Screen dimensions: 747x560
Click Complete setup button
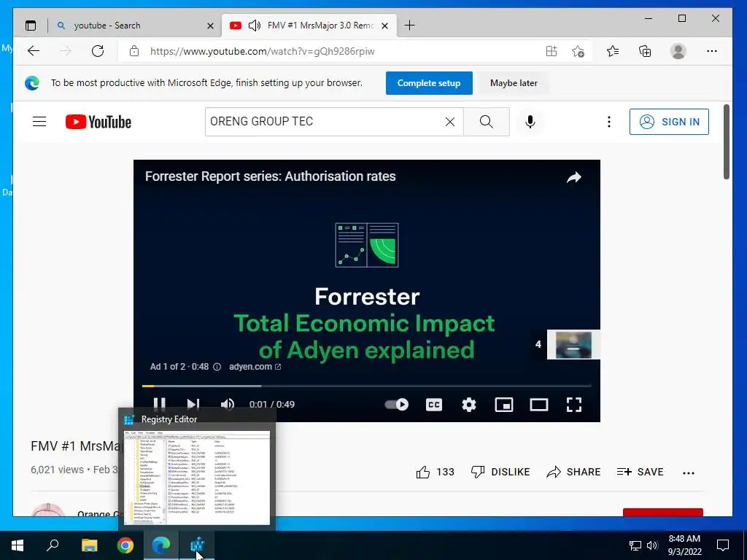[x=429, y=83]
